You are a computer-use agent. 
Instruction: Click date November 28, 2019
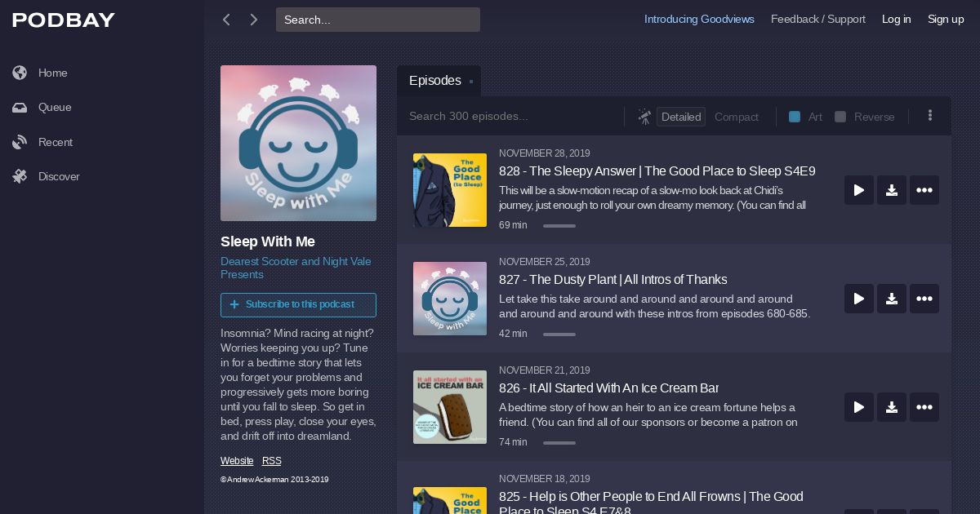(545, 153)
